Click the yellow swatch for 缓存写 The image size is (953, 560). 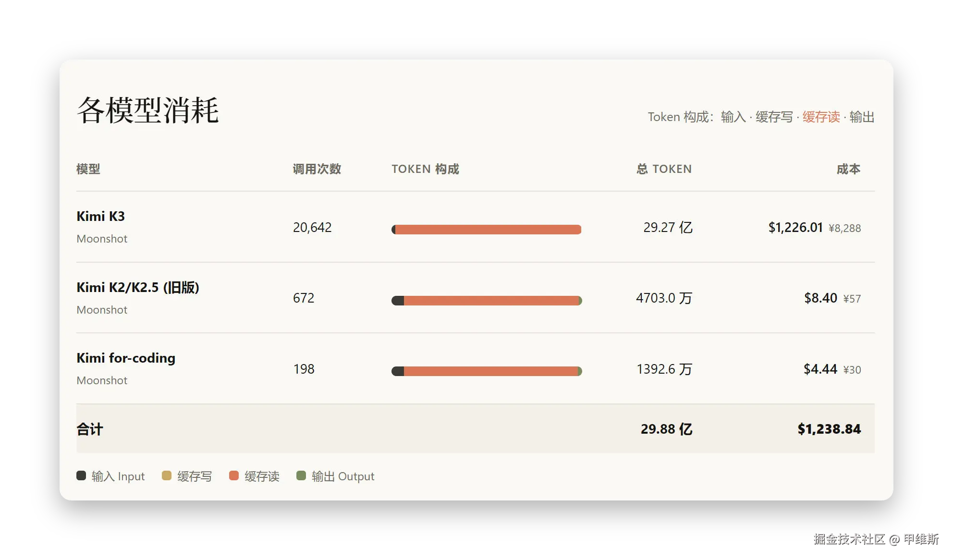pos(167,475)
